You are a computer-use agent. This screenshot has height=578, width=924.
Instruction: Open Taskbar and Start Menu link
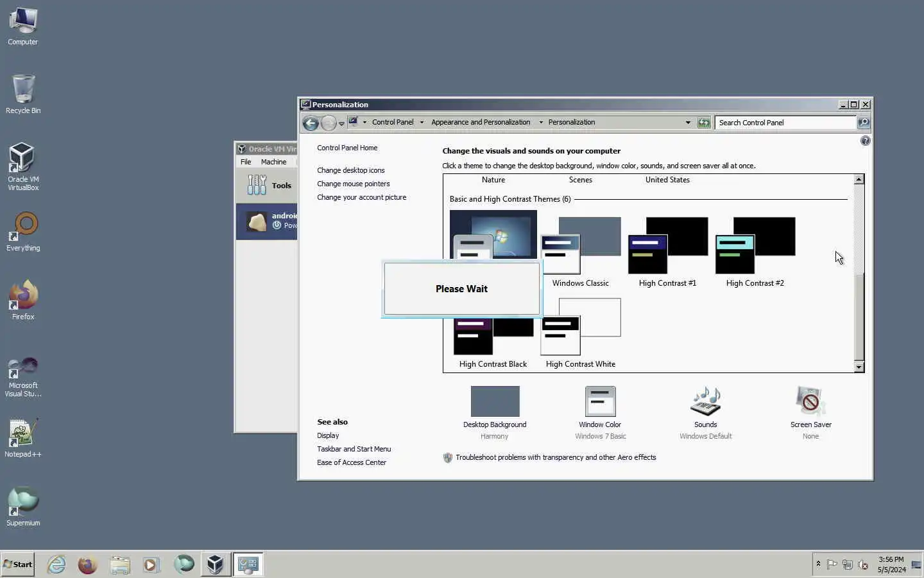click(x=354, y=449)
